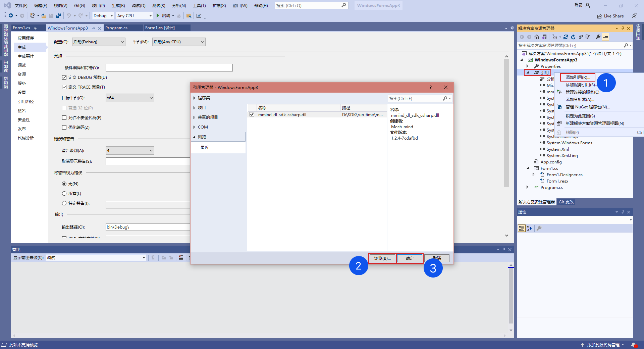Click the open file folder icon
The image size is (644, 349).
pos(44,16)
